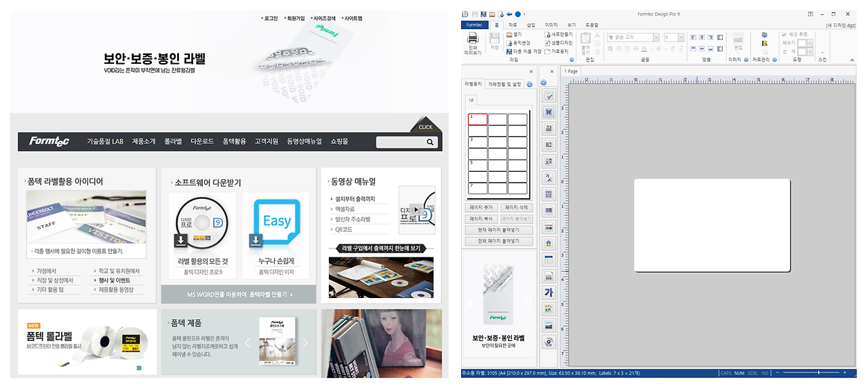Image resolution: width=868 pixels, height=391 pixels.
Task: Click 다른 이름 저장 save-as in ribbon
Action: coord(524,52)
